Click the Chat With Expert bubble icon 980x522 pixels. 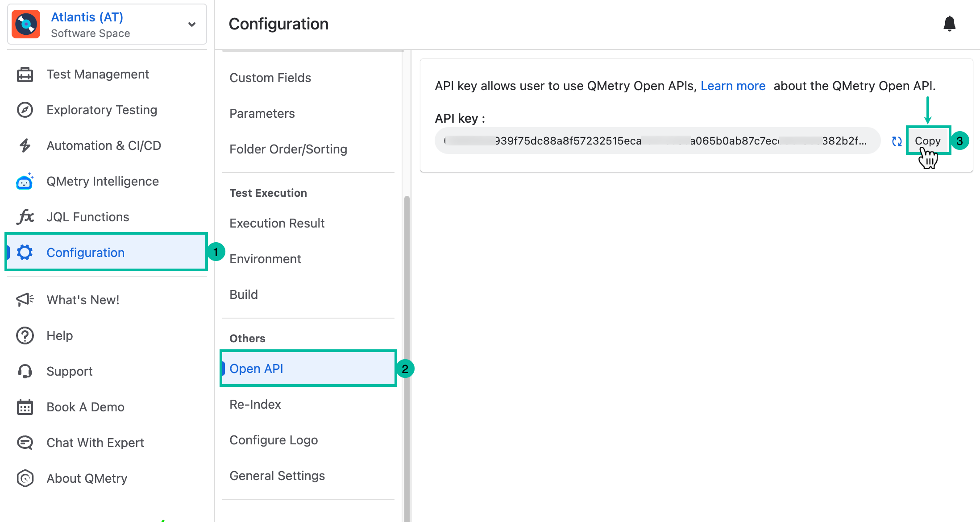click(x=25, y=443)
